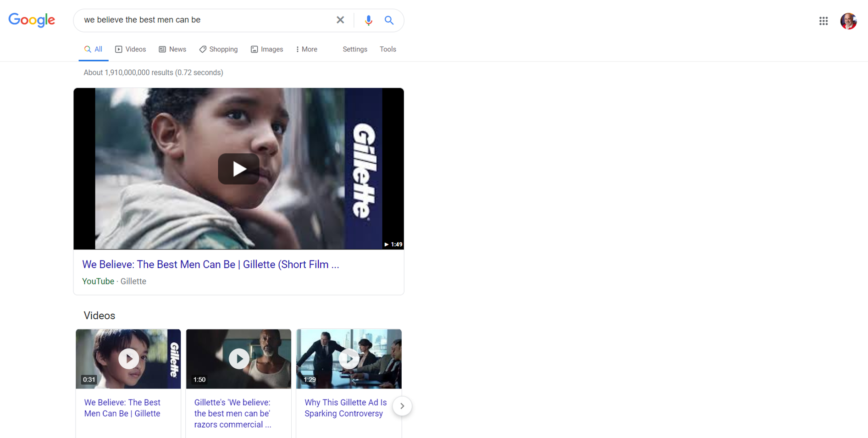Open 'We Believe: The Best Men Can Be | Gillette' card link

click(x=122, y=408)
